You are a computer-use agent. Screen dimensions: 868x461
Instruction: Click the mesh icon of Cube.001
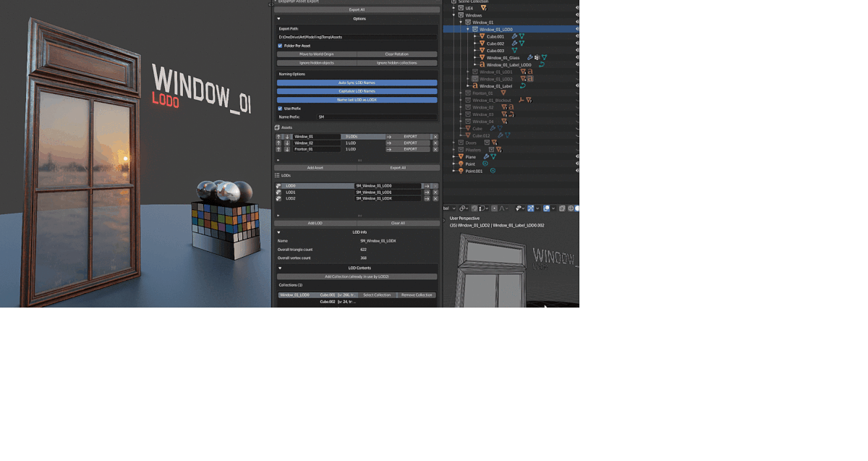(482, 36)
